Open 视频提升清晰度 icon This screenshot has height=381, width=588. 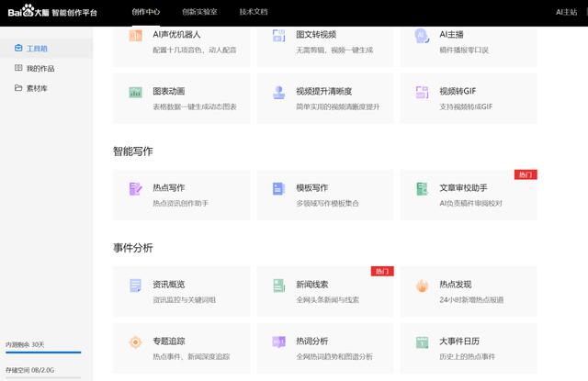tap(278, 93)
